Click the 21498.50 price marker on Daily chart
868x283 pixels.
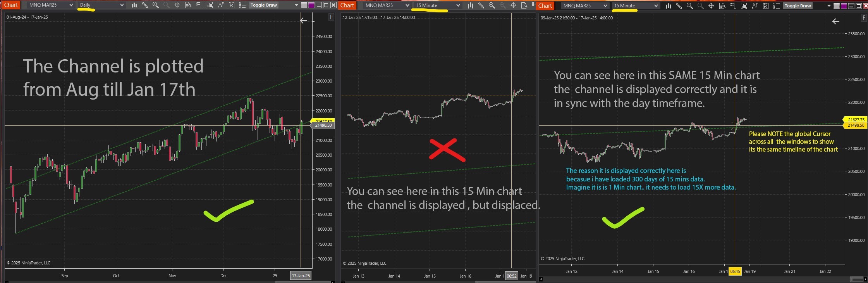tap(323, 126)
